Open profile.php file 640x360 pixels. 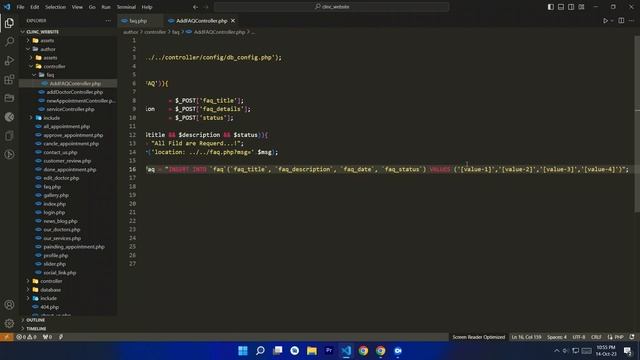point(56,256)
